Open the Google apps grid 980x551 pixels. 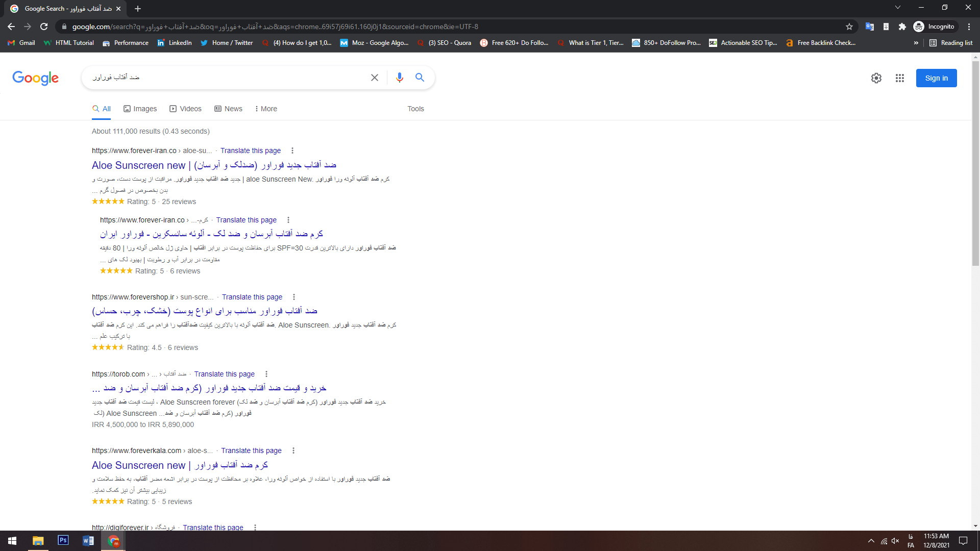(900, 78)
